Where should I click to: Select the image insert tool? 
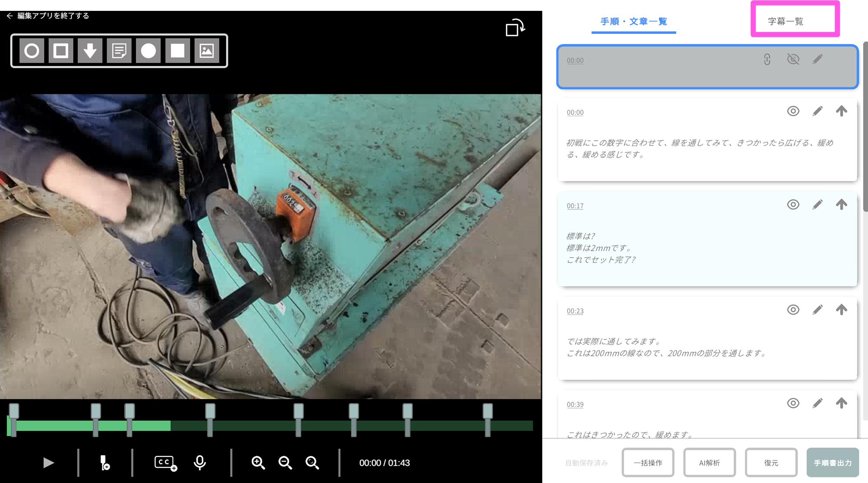click(207, 51)
